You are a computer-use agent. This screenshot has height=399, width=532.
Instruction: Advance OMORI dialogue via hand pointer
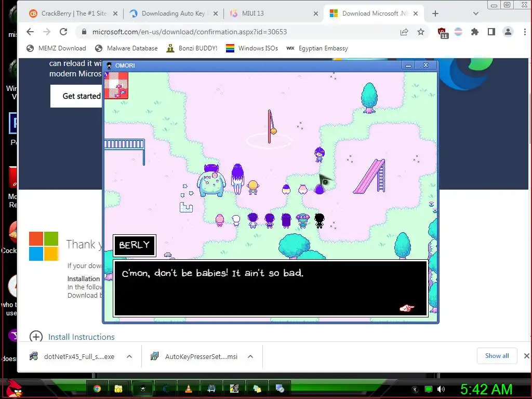tap(407, 308)
